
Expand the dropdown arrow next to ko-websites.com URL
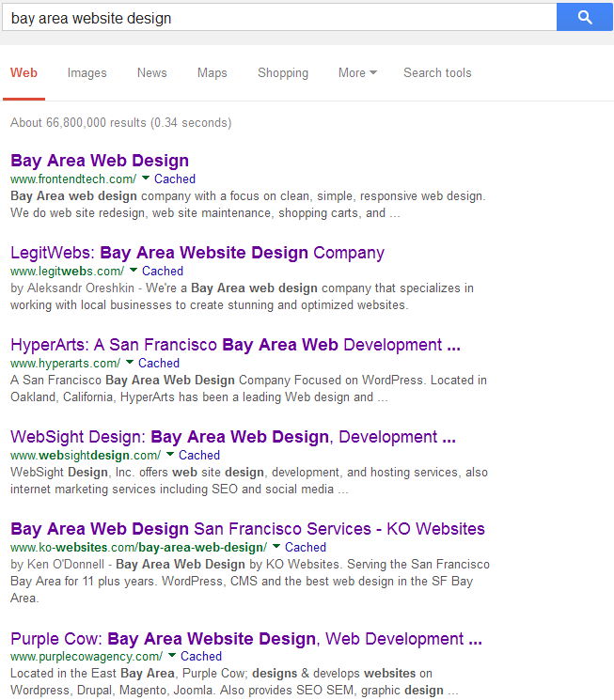tap(276, 546)
